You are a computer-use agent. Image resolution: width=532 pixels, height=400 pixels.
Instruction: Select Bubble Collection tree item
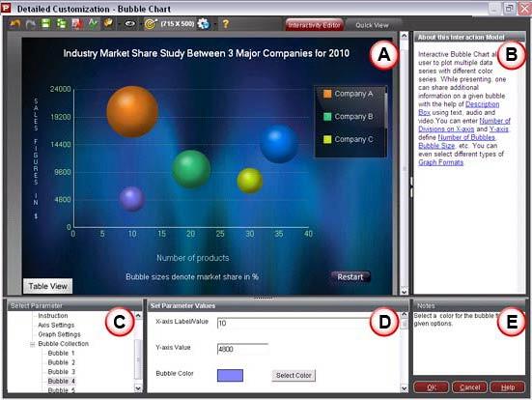(64, 344)
